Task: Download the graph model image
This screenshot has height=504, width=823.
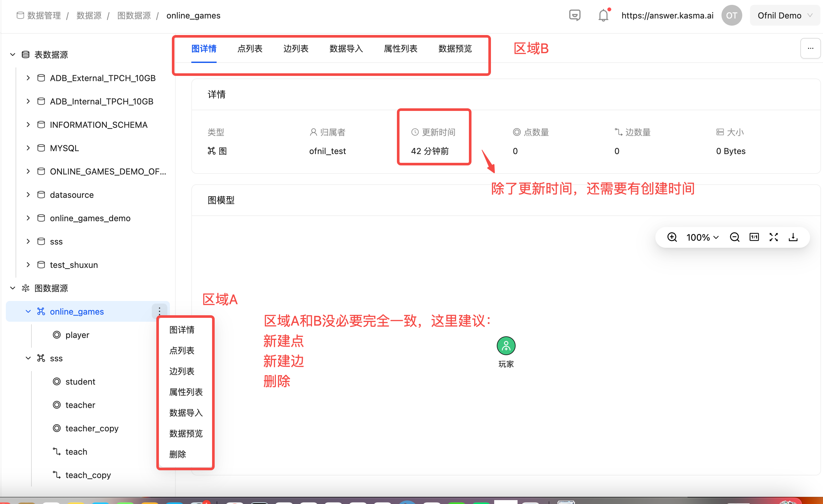Action: coord(793,237)
